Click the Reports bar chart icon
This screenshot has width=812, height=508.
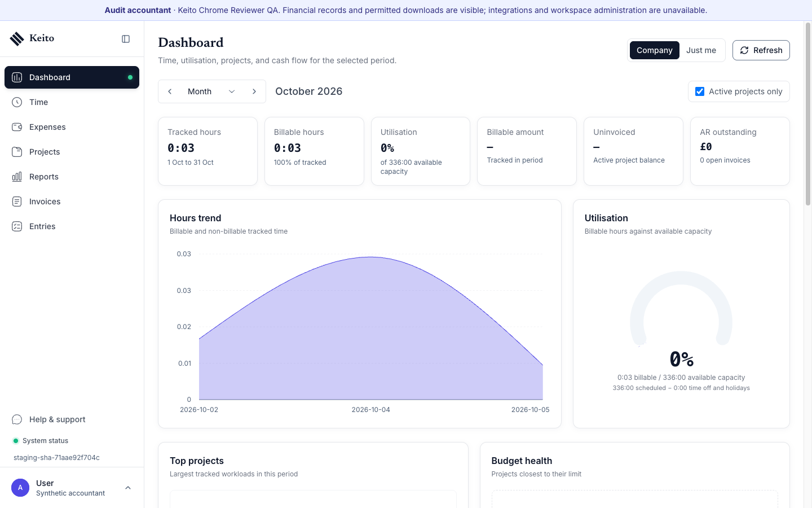(17, 177)
